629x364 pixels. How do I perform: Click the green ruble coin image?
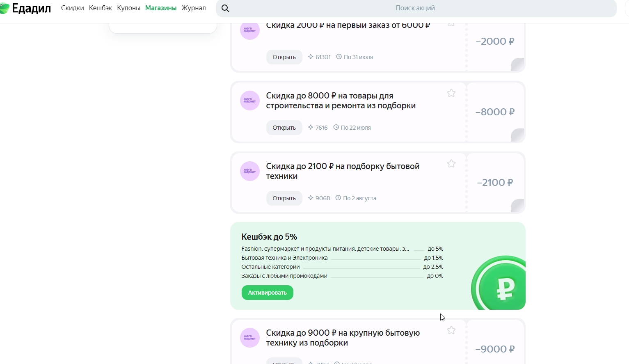[x=499, y=283]
